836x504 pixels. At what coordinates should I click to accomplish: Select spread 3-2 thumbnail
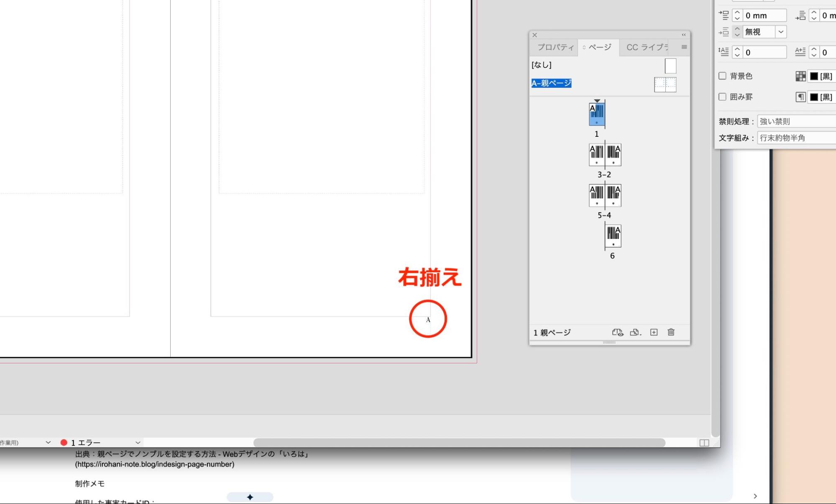point(605,155)
